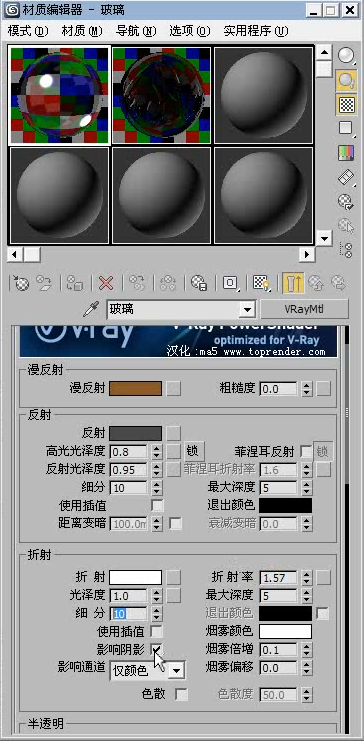Click the red X reset map icon
Image resolution: width=364 pixels, height=741 pixels.
click(106, 283)
